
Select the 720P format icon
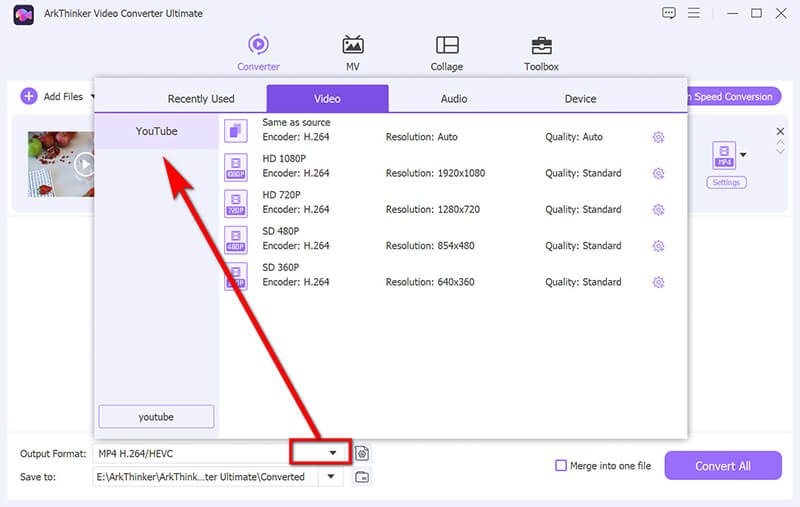(x=236, y=203)
